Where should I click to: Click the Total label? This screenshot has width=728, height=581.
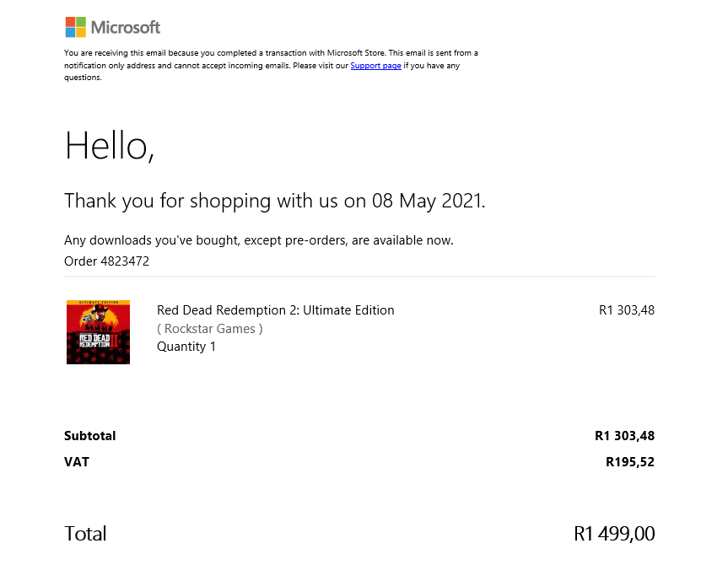point(85,534)
